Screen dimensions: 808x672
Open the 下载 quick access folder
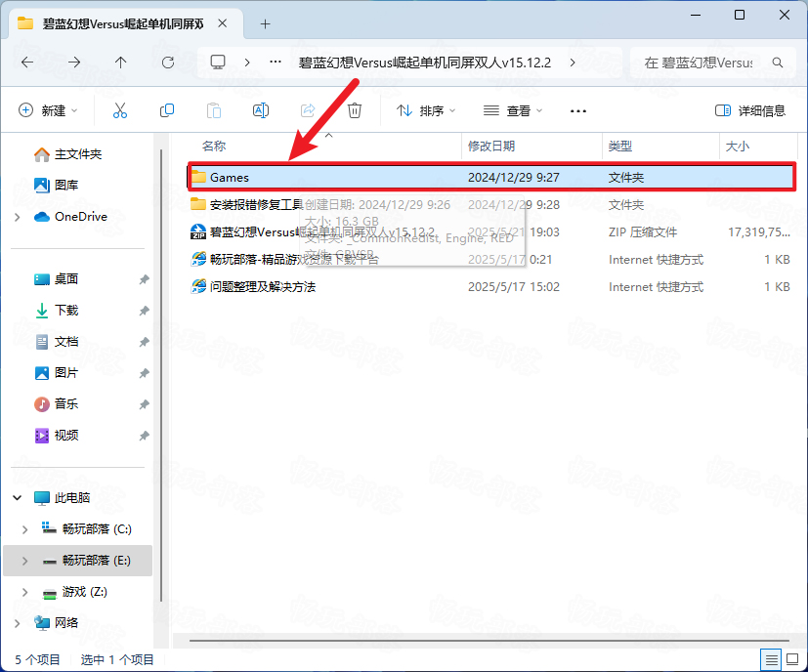pyautogui.click(x=56, y=311)
